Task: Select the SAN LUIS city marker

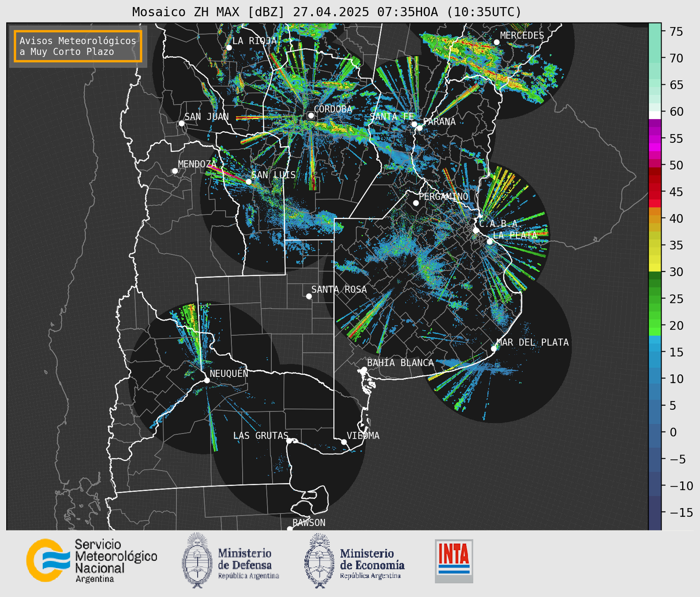Action: [x=249, y=182]
